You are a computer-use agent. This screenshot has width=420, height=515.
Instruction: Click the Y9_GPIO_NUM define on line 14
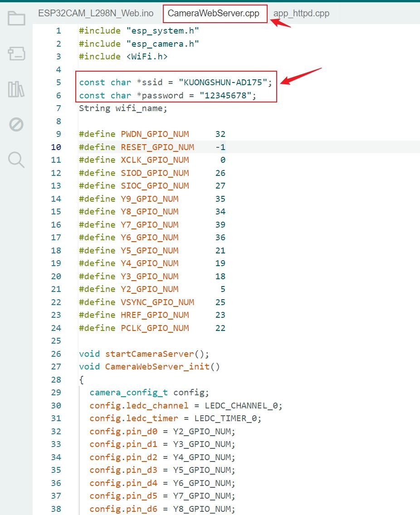150,199
